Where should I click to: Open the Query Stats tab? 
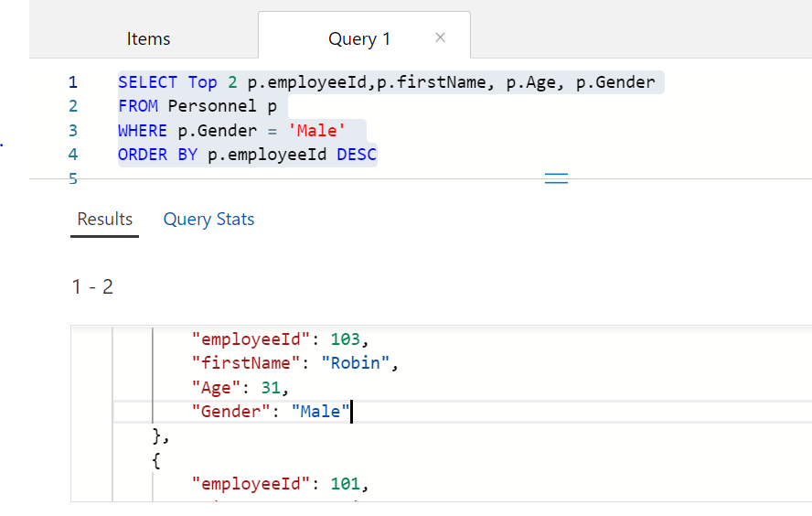tap(208, 220)
